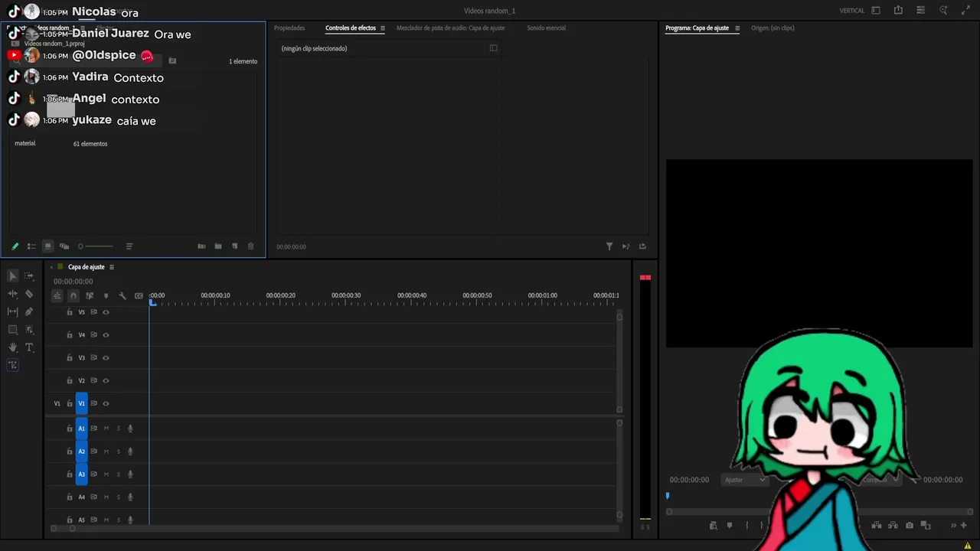This screenshot has height=551, width=980.
Task: Toggle V1 track lock
Action: pos(70,403)
